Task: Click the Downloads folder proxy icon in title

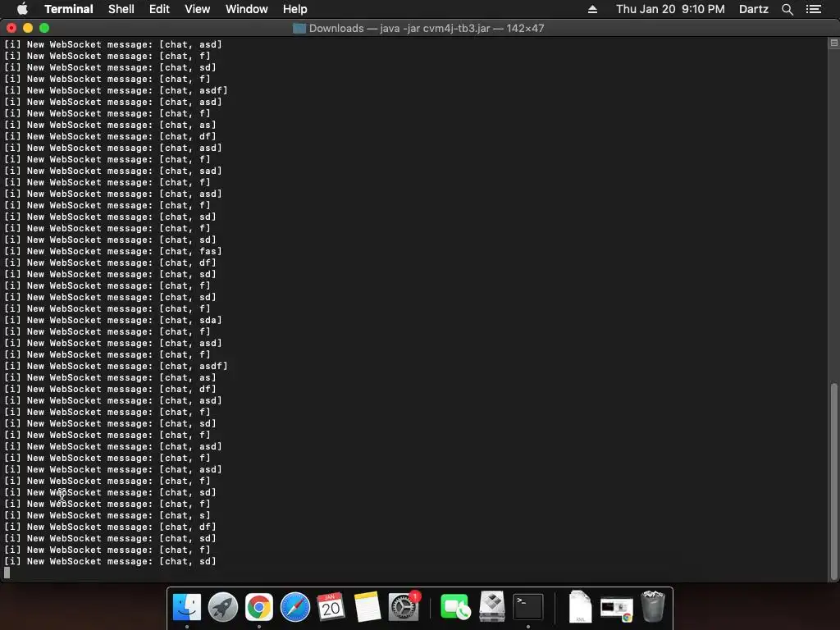Action: pyautogui.click(x=299, y=29)
